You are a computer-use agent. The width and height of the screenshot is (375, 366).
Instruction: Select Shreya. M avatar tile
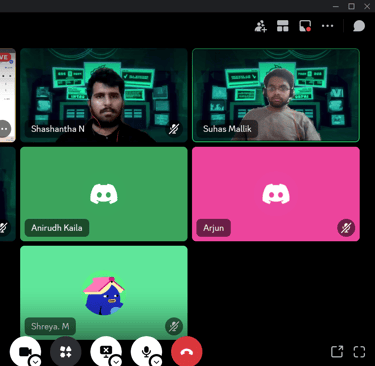pos(104,293)
